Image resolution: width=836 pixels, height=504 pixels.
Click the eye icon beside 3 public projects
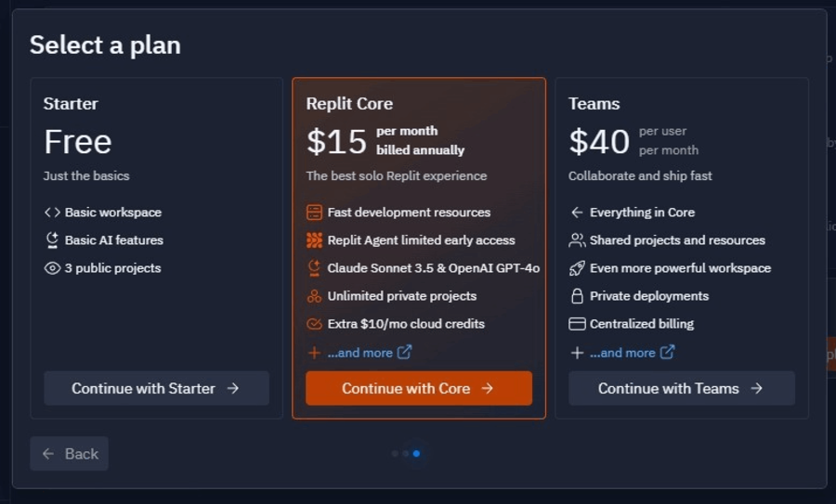[52, 268]
